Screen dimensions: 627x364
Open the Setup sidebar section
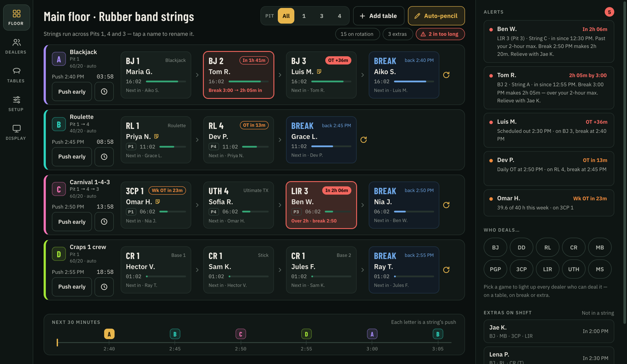pyautogui.click(x=16, y=104)
